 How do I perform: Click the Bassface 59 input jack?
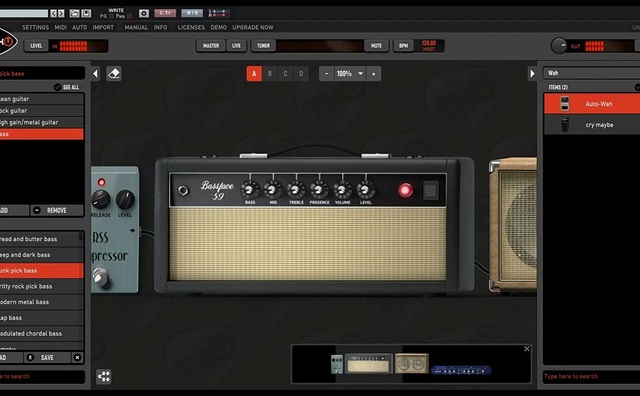(x=183, y=190)
